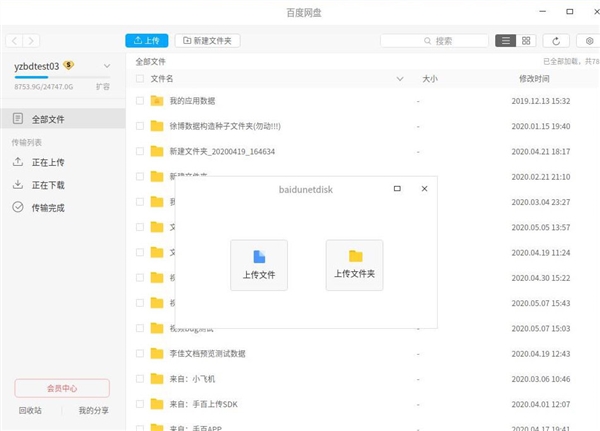
Task: Check the box for 我的应用数据 folder
Action: [x=137, y=101]
